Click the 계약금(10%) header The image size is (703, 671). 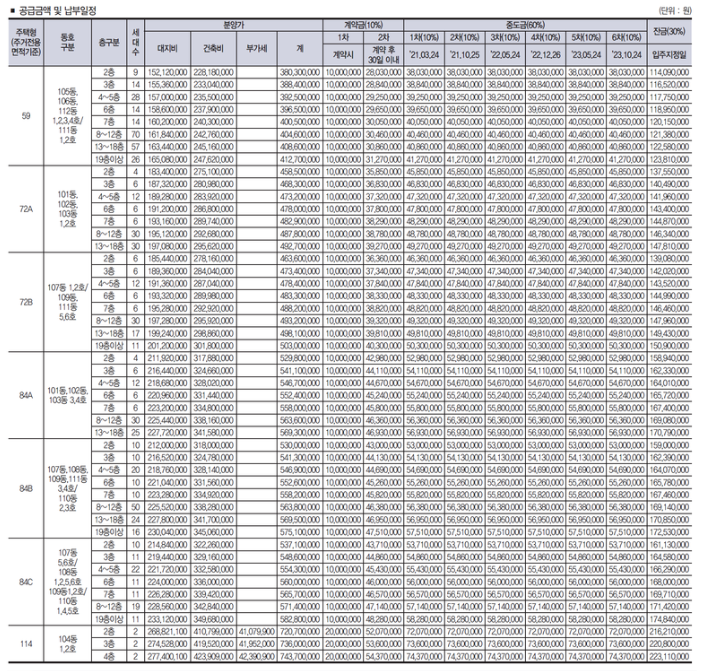(x=363, y=25)
